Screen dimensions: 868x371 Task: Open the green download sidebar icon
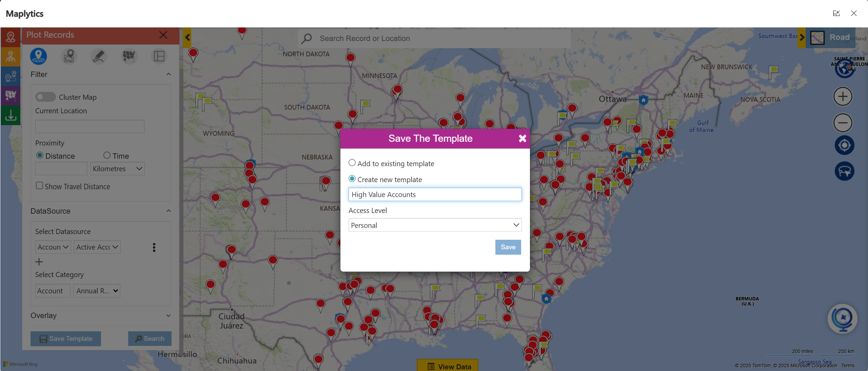click(11, 115)
